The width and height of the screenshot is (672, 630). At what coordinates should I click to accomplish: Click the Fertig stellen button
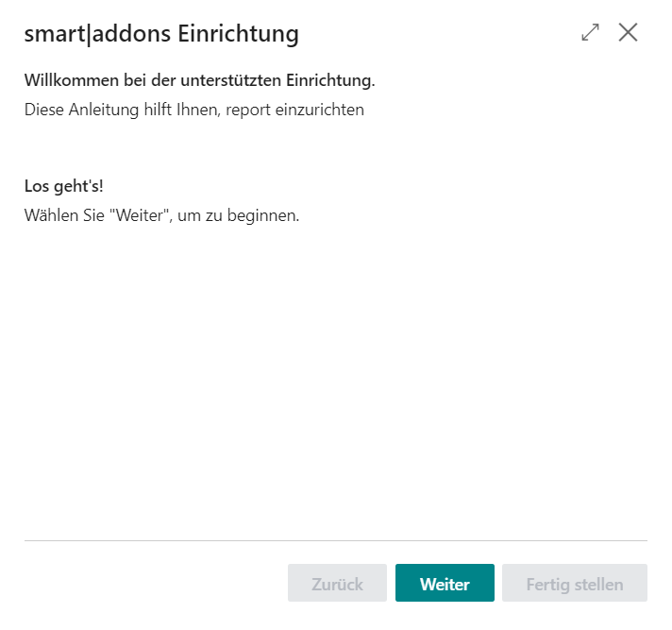tap(575, 584)
